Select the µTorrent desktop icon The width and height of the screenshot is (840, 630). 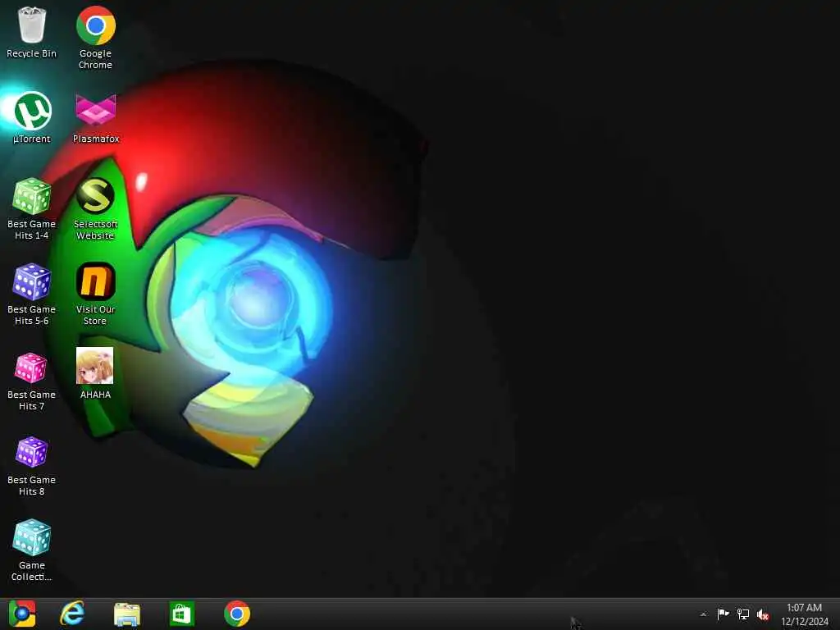(32, 118)
